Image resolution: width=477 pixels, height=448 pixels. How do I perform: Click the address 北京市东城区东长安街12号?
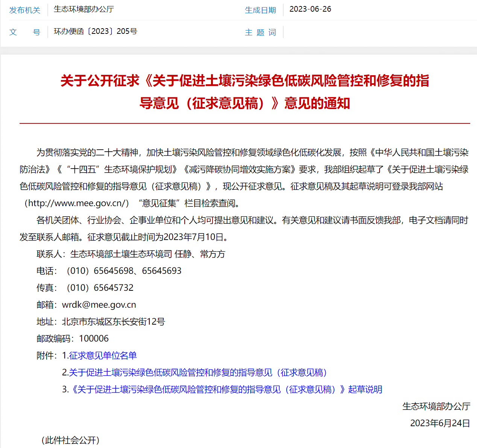point(113,322)
